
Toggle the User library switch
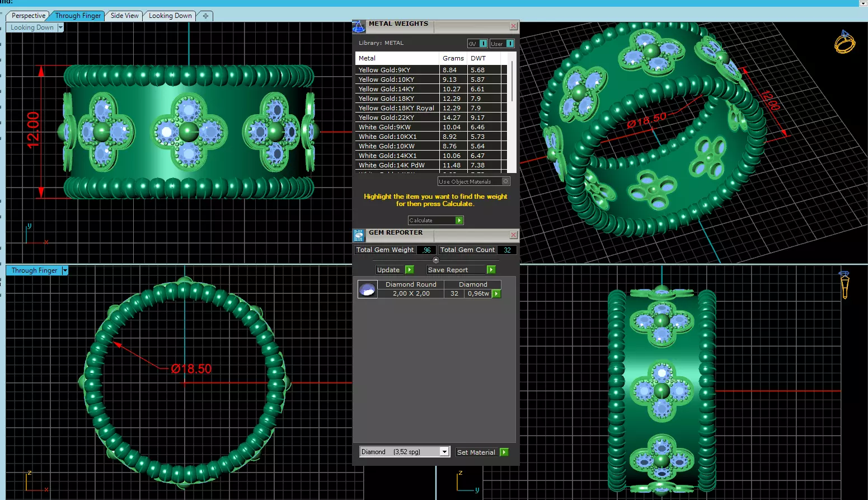point(510,44)
